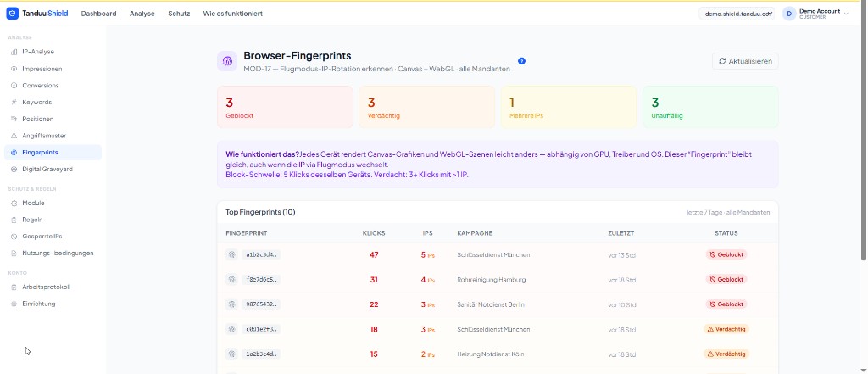Click fingerprint hash c0d1e2f3
Screen dimensions: 868x374
pos(261,330)
